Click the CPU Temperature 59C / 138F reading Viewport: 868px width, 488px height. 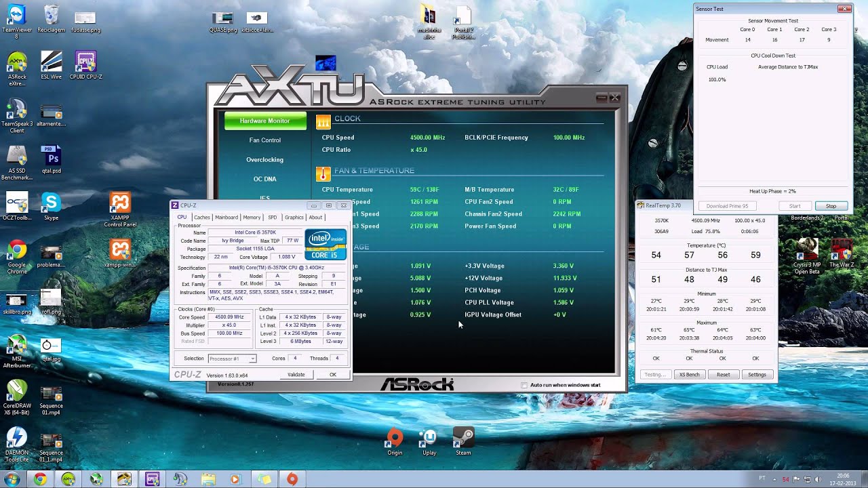point(425,190)
